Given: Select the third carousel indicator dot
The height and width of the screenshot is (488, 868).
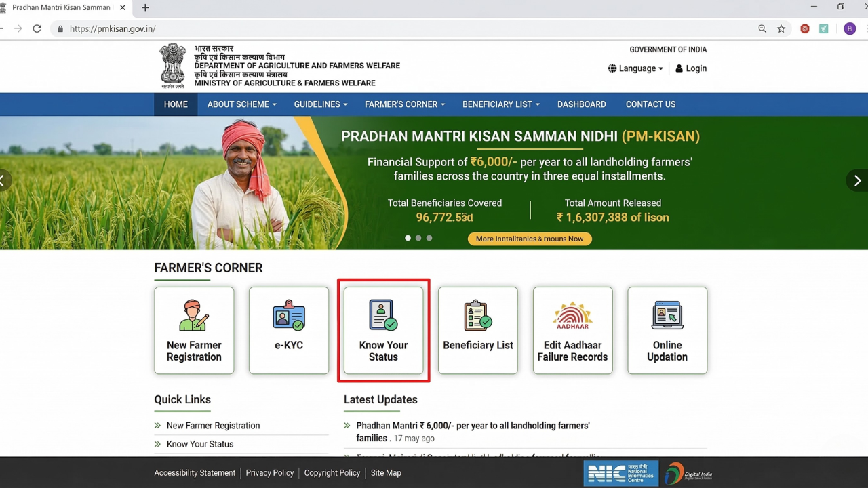Looking at the screenshot, I should (x=429, y=238).
